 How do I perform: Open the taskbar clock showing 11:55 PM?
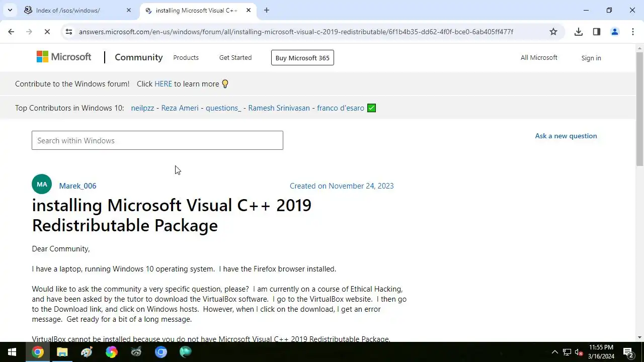[x=601, y=352]
